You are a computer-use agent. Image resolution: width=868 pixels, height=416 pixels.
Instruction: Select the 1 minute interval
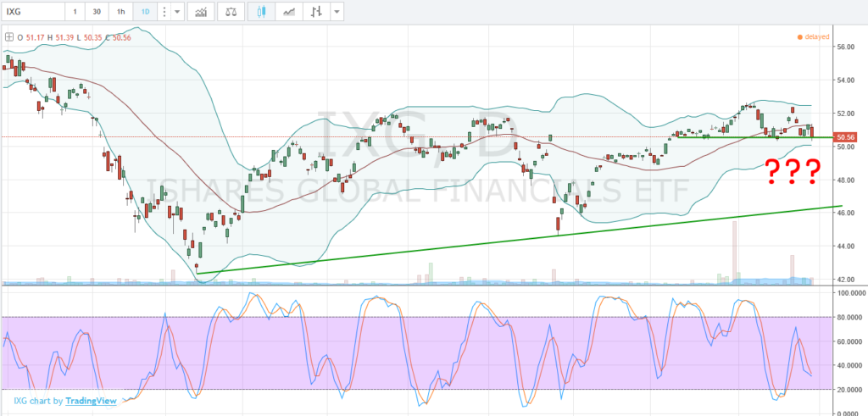(75, 13)
